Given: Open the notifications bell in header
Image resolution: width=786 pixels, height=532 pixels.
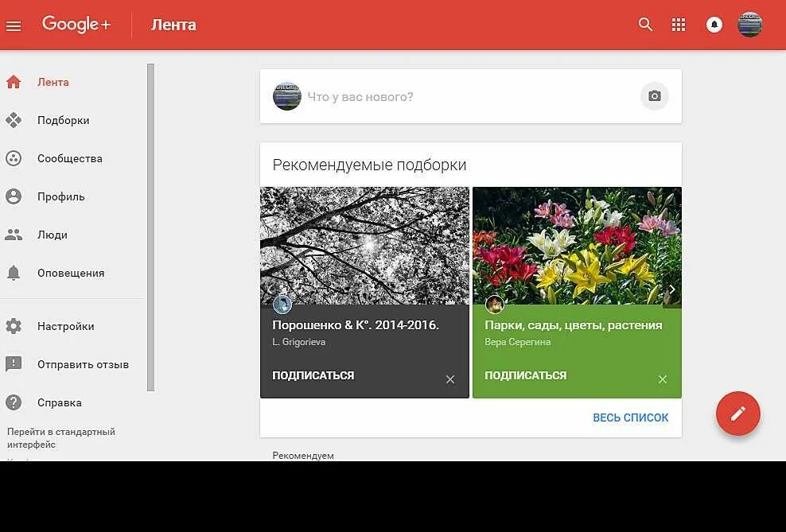Looking at the screenshot, I should (x=714, y=24).
